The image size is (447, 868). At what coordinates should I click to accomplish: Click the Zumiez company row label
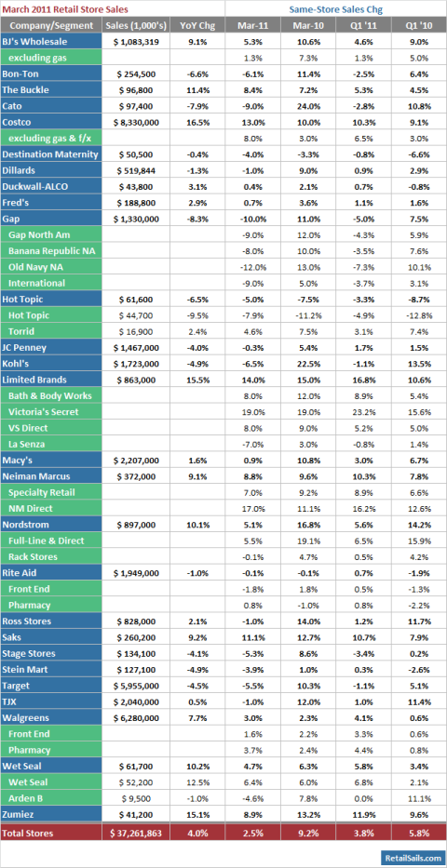click(x=51, y=814)
